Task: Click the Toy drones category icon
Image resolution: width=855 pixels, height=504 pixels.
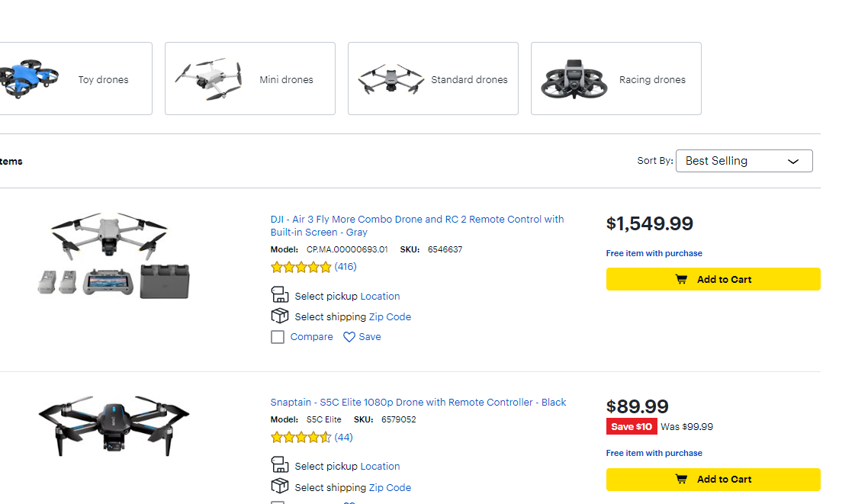Action: tap(31, 79)
